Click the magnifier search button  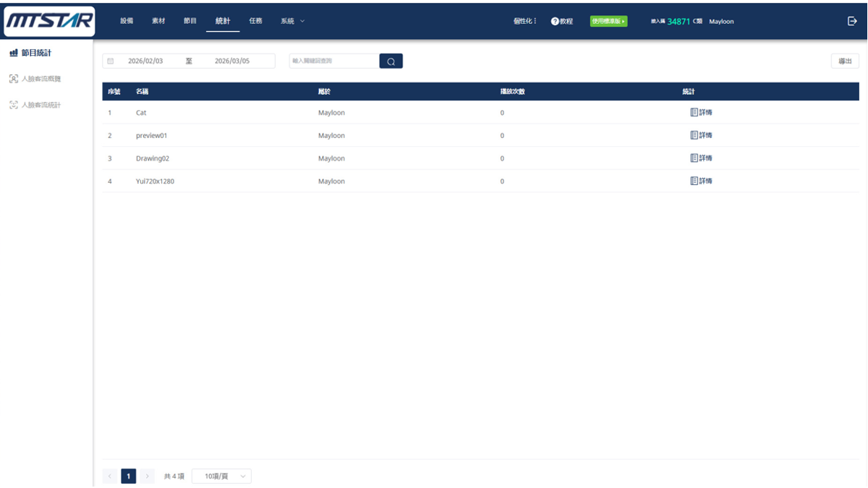click(x=391, y=61)
